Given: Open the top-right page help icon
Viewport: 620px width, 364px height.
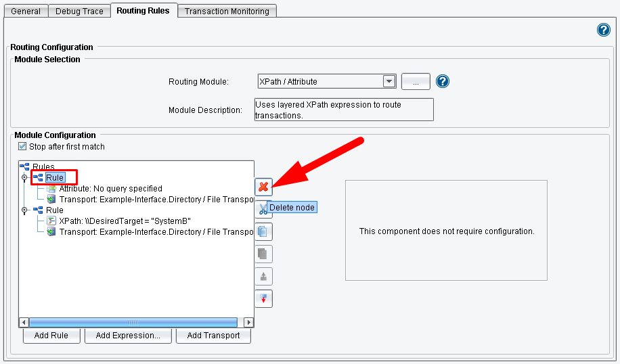Looking at the screenshot, I should pos(603,30).
